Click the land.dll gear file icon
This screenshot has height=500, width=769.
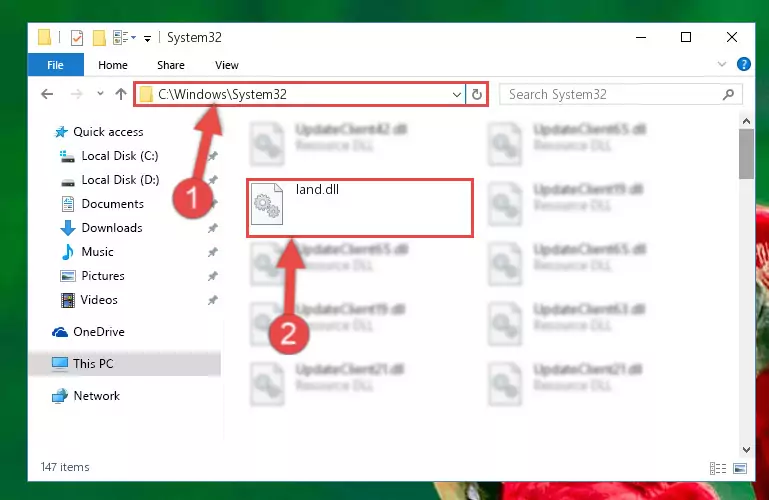[x=267, y=204]
